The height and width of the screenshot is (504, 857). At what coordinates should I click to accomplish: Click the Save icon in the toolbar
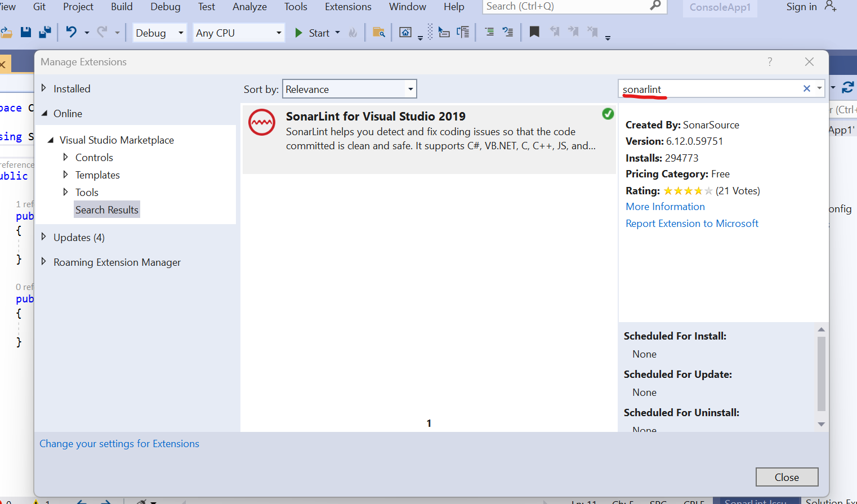coord(25,32)
